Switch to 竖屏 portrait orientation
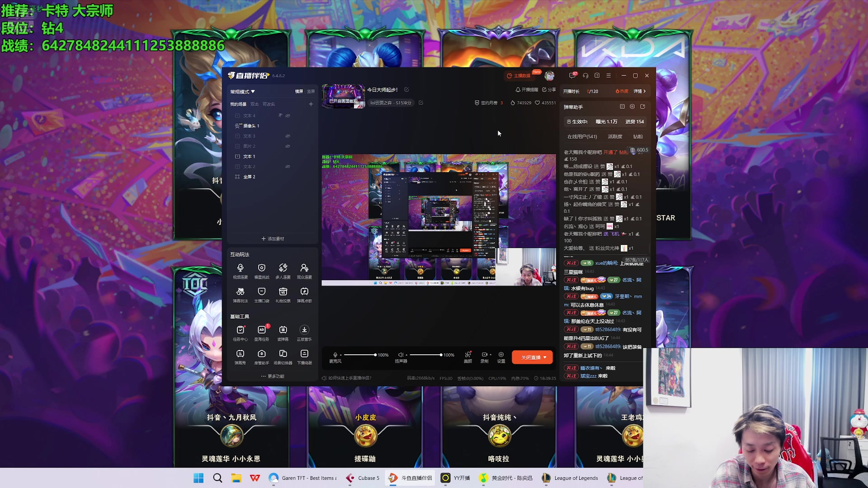This screenshot has height=488, width=868. coord(311,91)
